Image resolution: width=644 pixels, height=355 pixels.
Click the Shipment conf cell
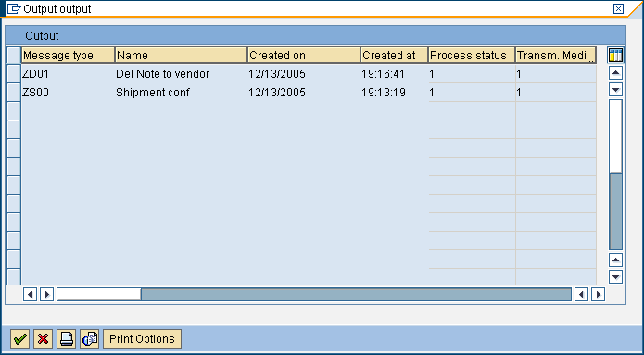[x=181, y=93]
